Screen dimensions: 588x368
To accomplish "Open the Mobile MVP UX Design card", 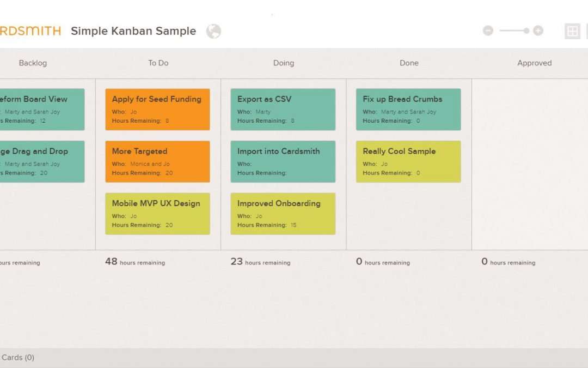I will point(157,214).
